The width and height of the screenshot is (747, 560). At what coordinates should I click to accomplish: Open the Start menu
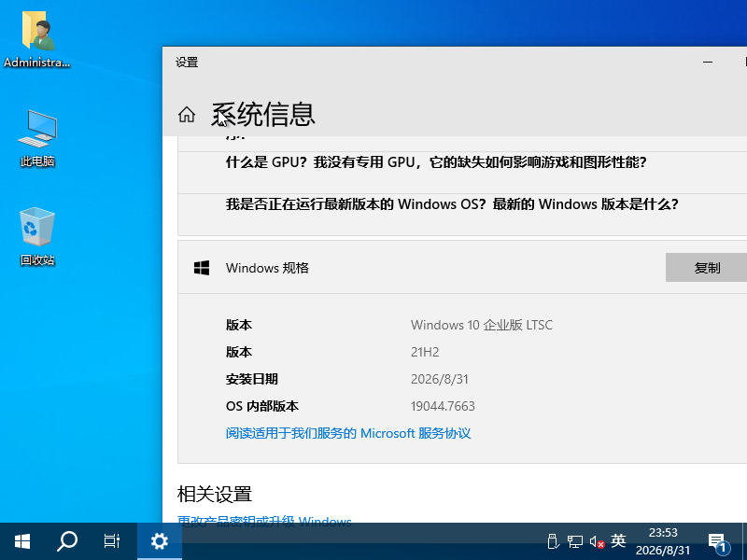coord(22,541)
